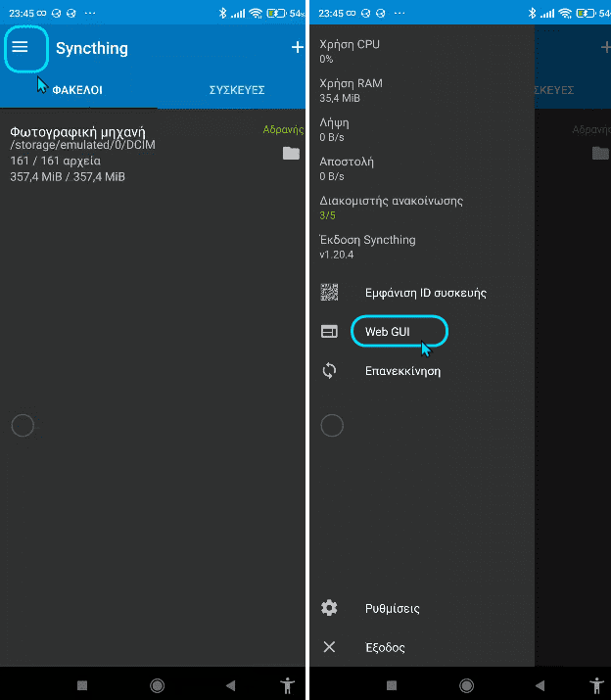Click the 23:45 clock in right status bar
Image resolution: width=611 pixels, height=700 pixels.
click(331, 14)
